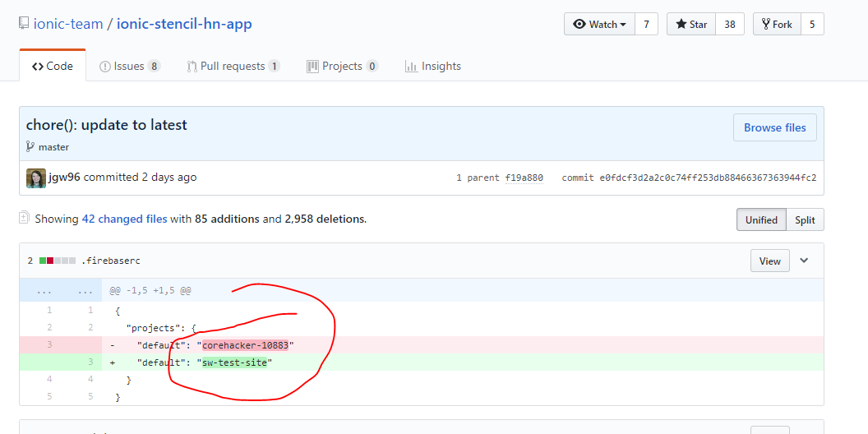Viewport: 868px width, 434px height.
Task: Open the ionic-stencil-hn-app repository link
Action: tap(184, 24)
